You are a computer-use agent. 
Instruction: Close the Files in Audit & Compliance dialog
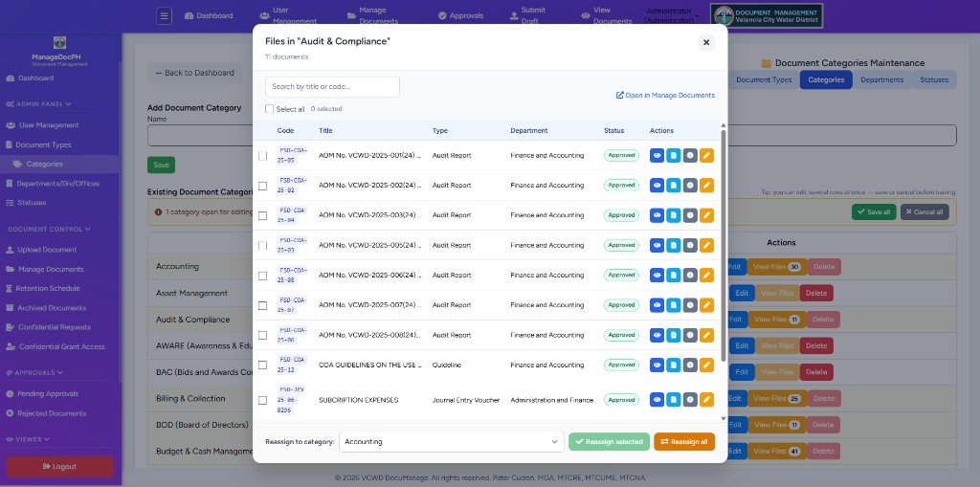[706, 42]
